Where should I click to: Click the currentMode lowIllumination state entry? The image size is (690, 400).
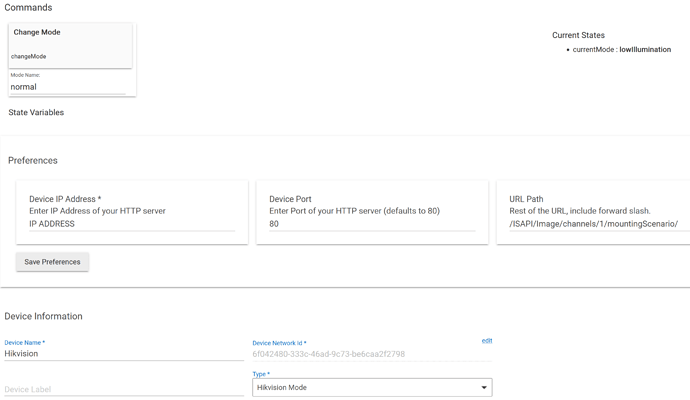click(x=621, y=49)
